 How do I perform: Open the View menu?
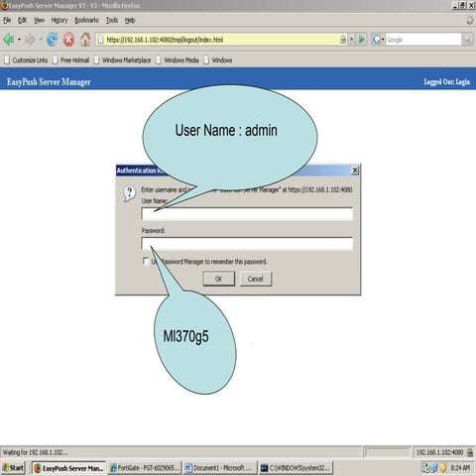[x=39, y=20]
